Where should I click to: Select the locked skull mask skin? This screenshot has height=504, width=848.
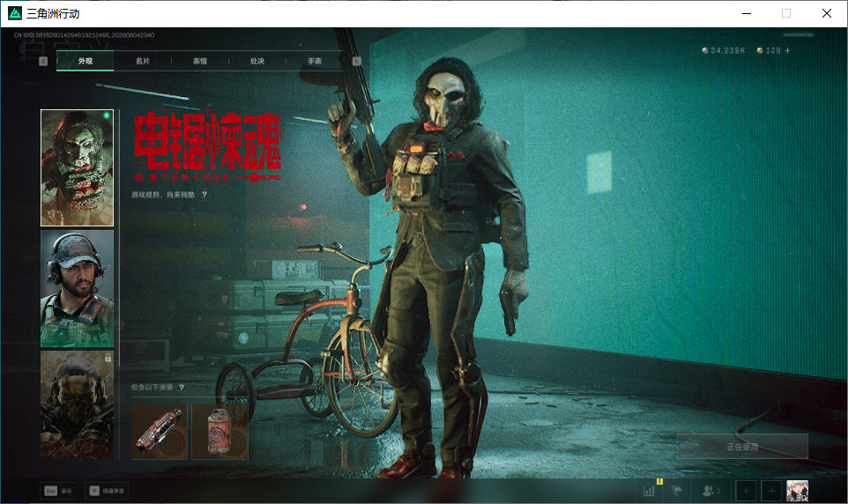pos(77,405)
